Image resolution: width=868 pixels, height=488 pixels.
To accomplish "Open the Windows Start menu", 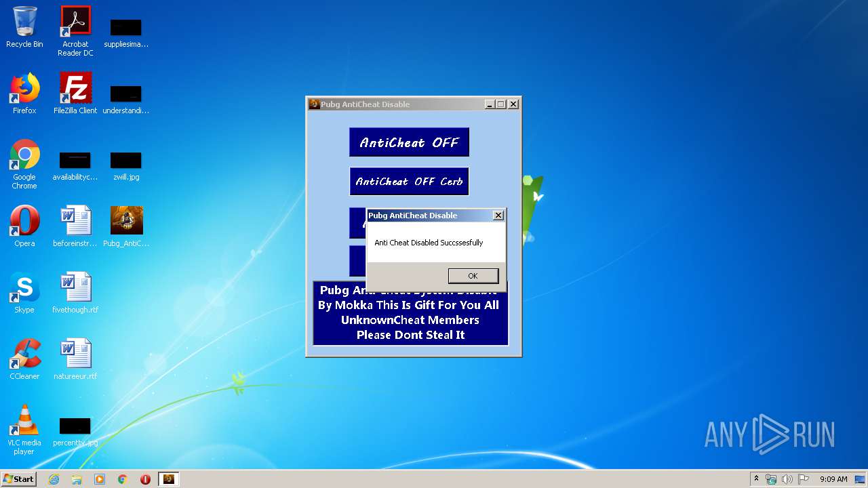I will click(18, 479).
